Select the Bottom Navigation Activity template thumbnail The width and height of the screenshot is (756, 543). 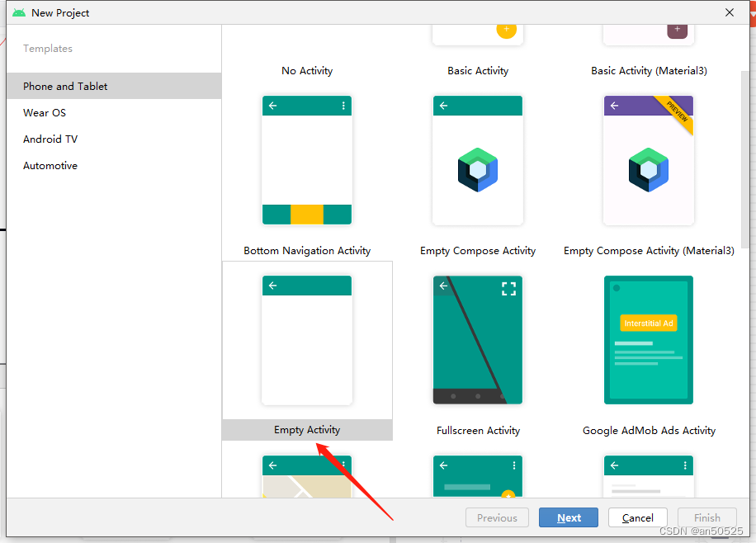point(307,160)
